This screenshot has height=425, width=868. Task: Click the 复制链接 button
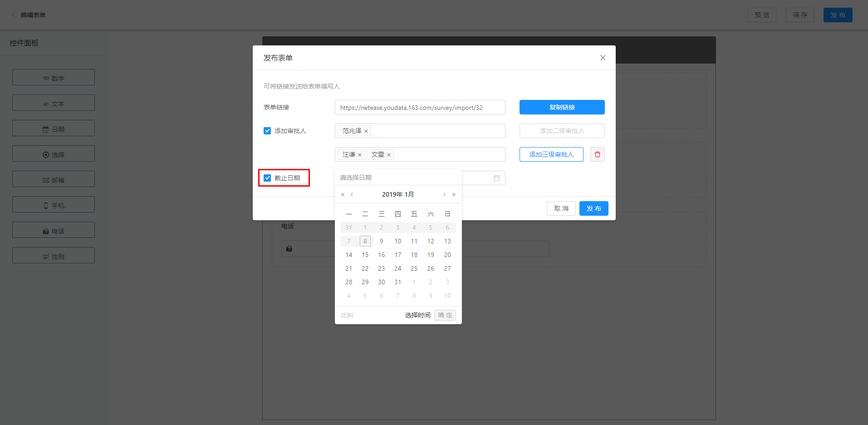562,107
